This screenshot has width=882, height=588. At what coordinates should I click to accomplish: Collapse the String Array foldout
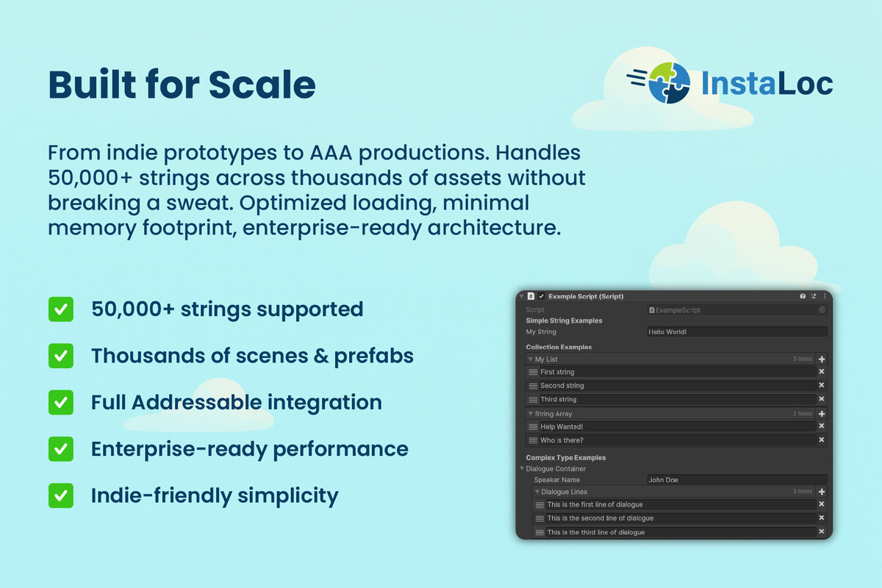(x=531, y=414)
